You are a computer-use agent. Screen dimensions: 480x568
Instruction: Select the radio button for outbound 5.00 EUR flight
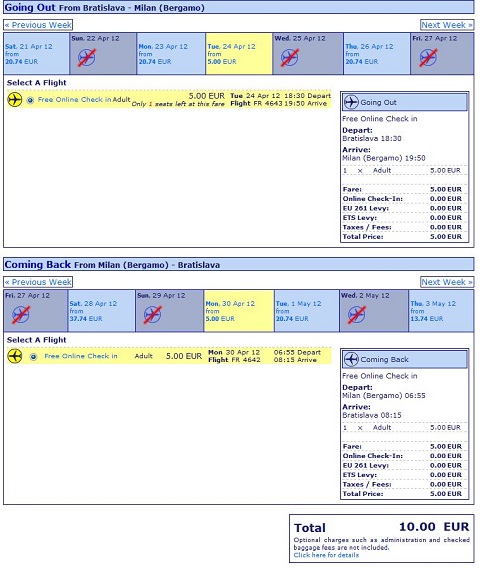pos(30,100)
